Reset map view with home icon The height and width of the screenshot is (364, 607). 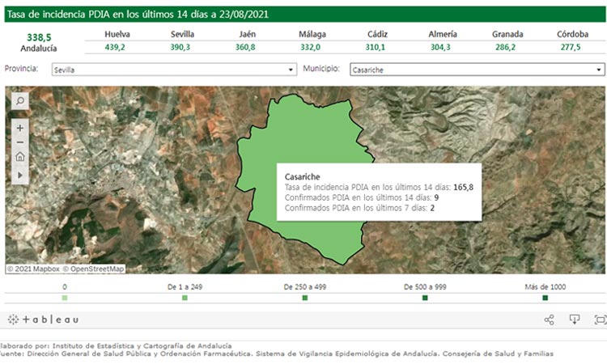(x=20, y=157)
